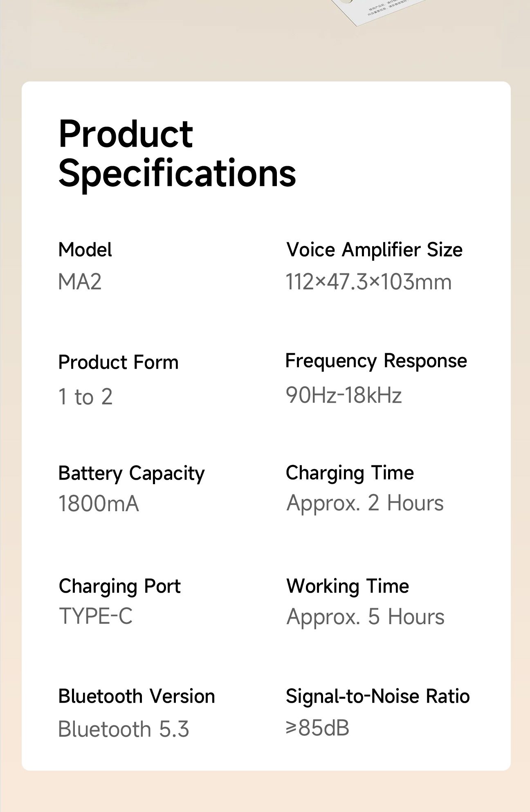Select the Working Time label
Screen dimensions: 530x812
point(348,586)
